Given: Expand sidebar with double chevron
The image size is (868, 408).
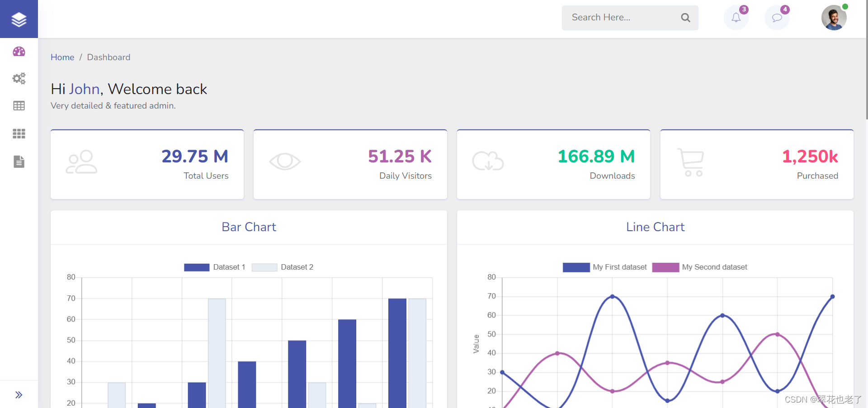Looking at the screenshot, I should (19, 395).
